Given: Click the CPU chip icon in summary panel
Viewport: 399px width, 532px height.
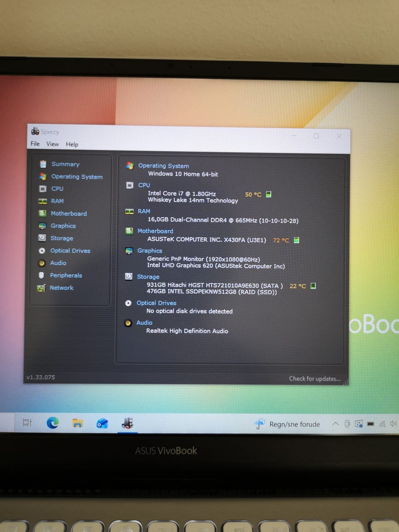Looking at the screenshot, I should coord(130,185).
